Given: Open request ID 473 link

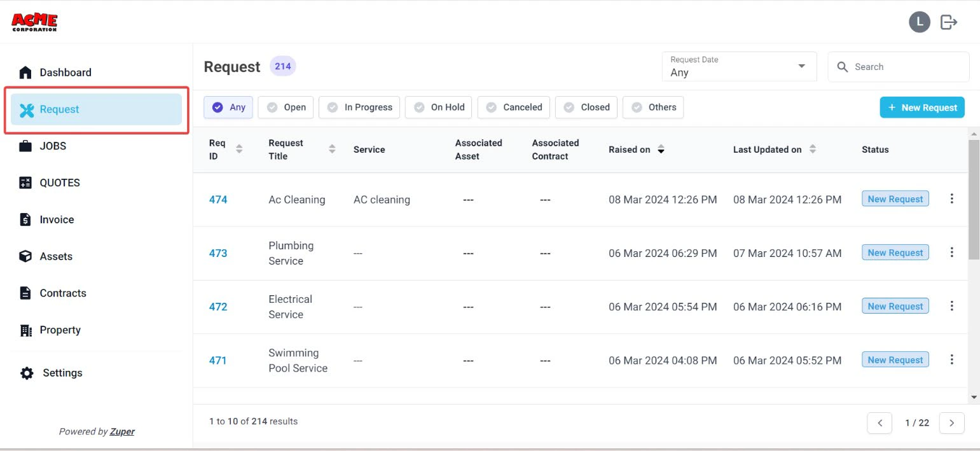Looking at the screenshot, I should point(218,253).
